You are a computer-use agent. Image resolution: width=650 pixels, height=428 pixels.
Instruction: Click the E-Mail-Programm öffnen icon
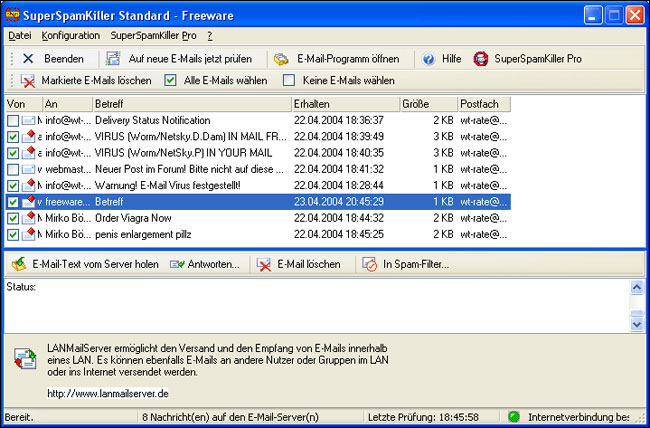pyautogui.click(x=281, y=59)
